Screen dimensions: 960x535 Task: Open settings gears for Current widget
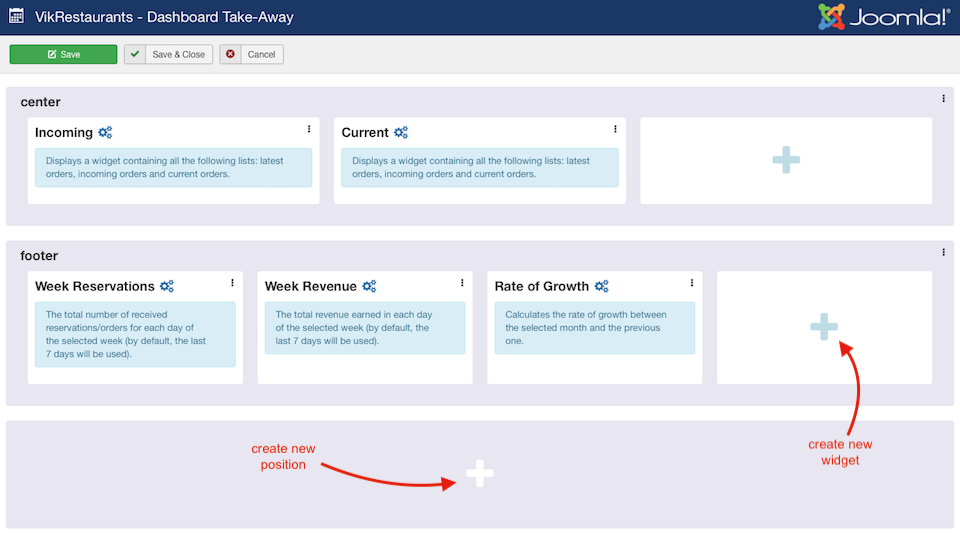click(x=401, y=132)
